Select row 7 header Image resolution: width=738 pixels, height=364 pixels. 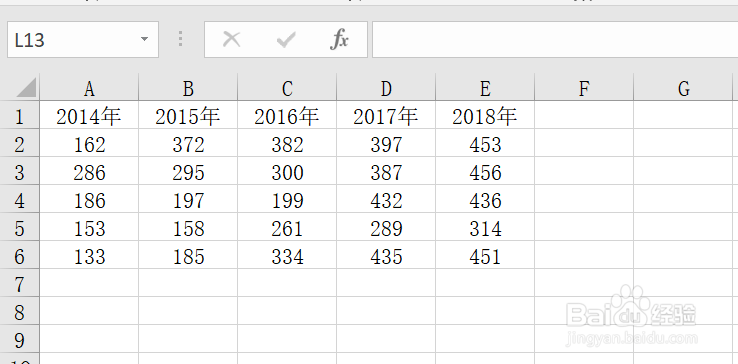20,283
